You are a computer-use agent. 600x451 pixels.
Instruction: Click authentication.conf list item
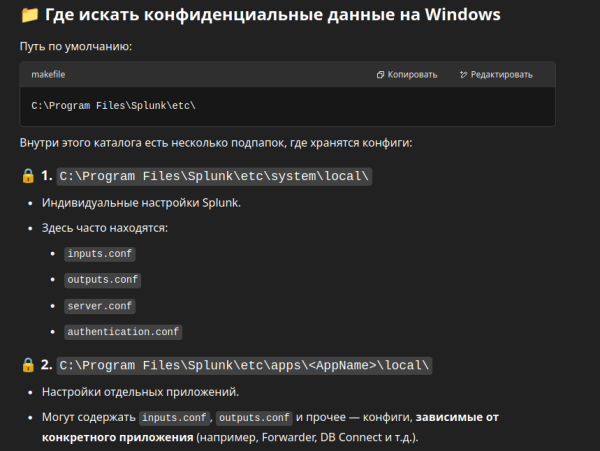[x=123, y=332]
